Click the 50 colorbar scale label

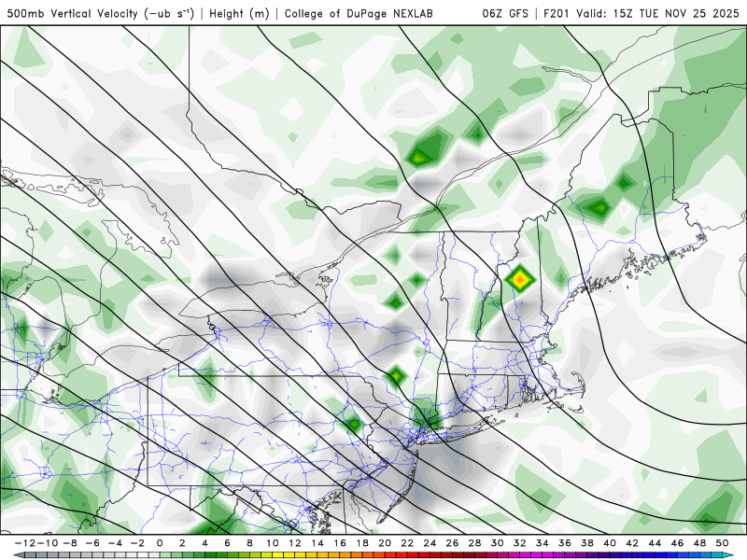[x=722, y=543]
